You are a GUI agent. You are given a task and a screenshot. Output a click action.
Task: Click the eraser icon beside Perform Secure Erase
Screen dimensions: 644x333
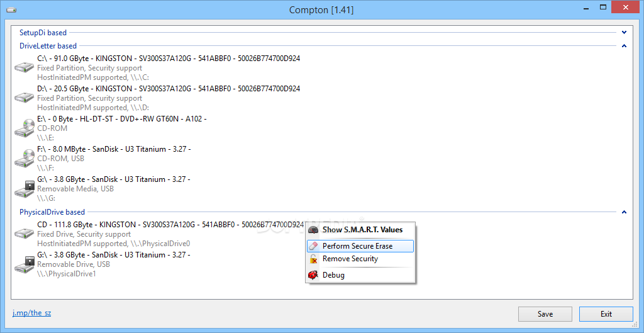click(x=313, y=246)
